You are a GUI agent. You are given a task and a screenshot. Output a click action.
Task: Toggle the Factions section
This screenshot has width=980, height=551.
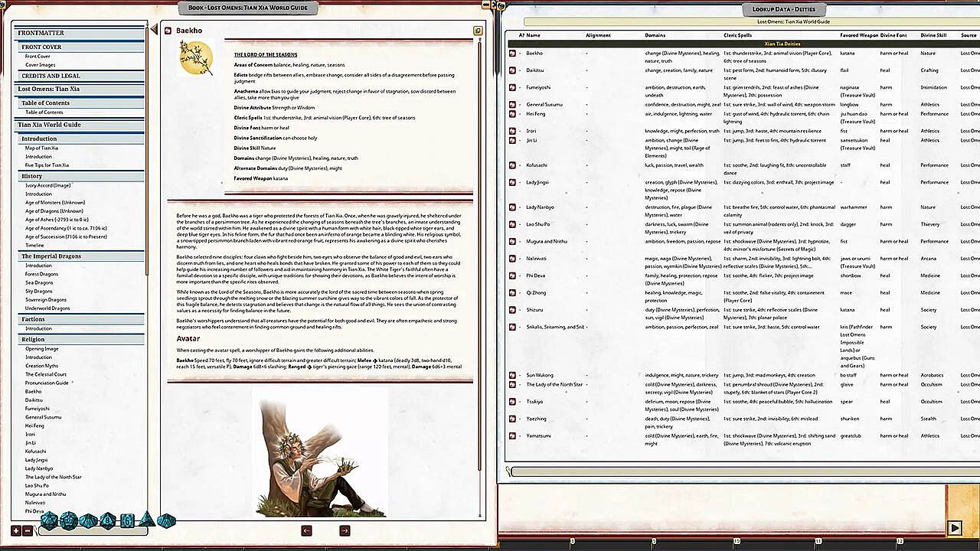tap(82, 319)
